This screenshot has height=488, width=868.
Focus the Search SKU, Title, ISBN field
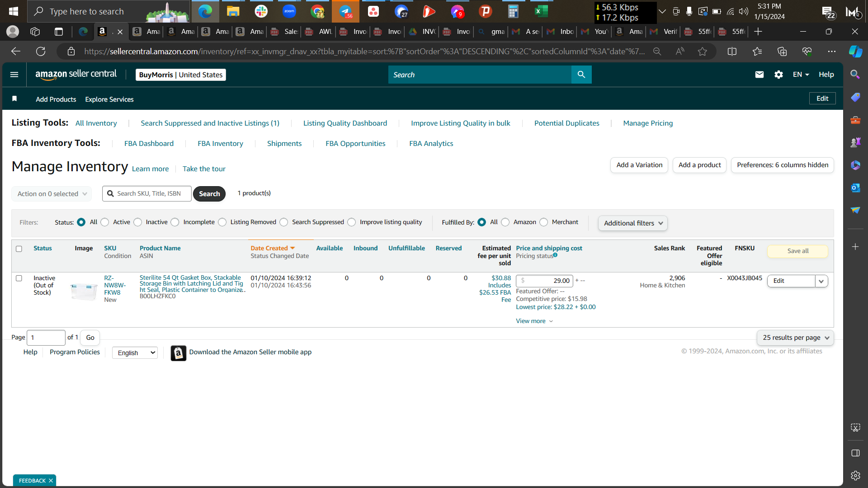tap(147, 194)
